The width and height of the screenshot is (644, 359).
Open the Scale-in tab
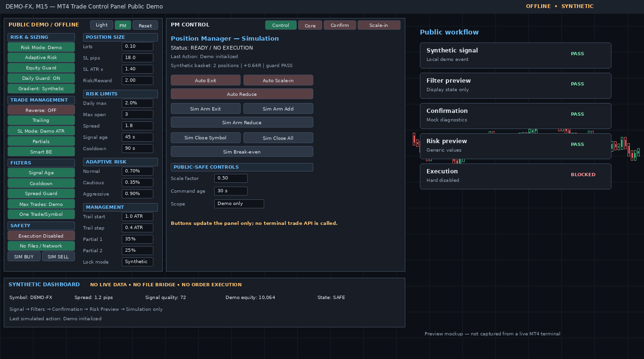(x=379, y=25)
